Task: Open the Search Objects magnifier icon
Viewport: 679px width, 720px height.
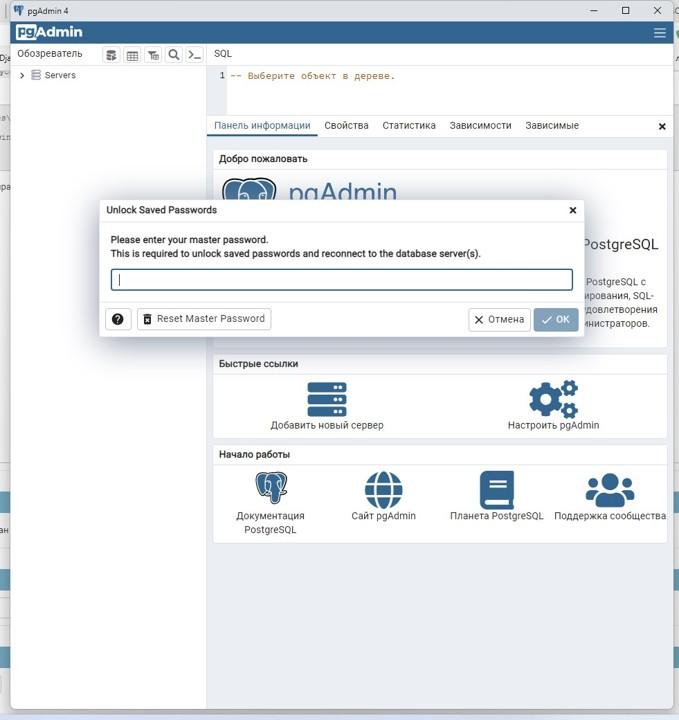Action: click(174, 56)
